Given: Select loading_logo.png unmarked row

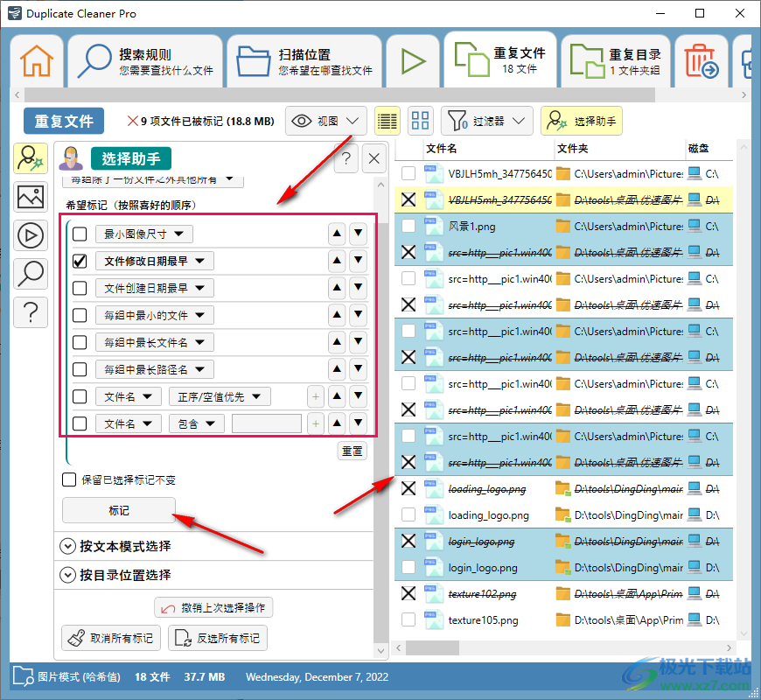Looking at the screenshot, I should point(563,515).
